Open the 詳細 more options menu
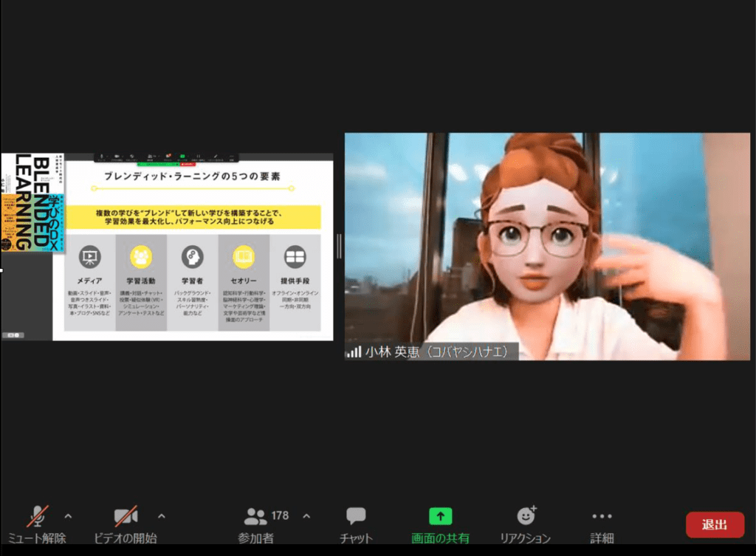This screenshot has width=756, height=556. 602,517
